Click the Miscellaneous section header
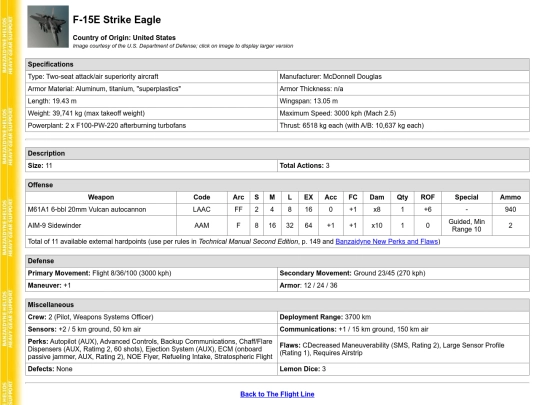 [x=277, y=305]
